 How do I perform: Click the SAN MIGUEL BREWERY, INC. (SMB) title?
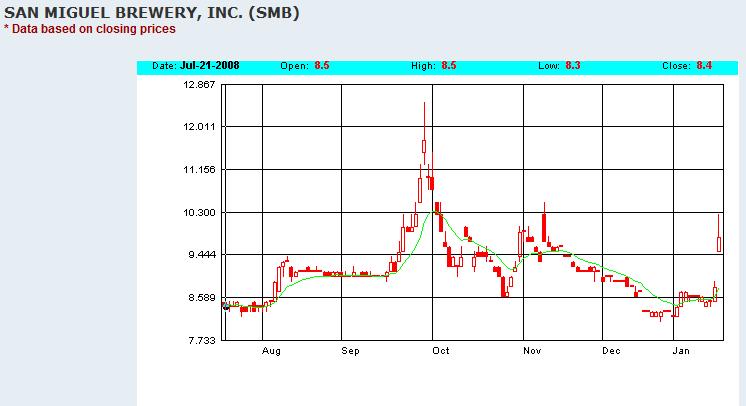coord(152,12)
